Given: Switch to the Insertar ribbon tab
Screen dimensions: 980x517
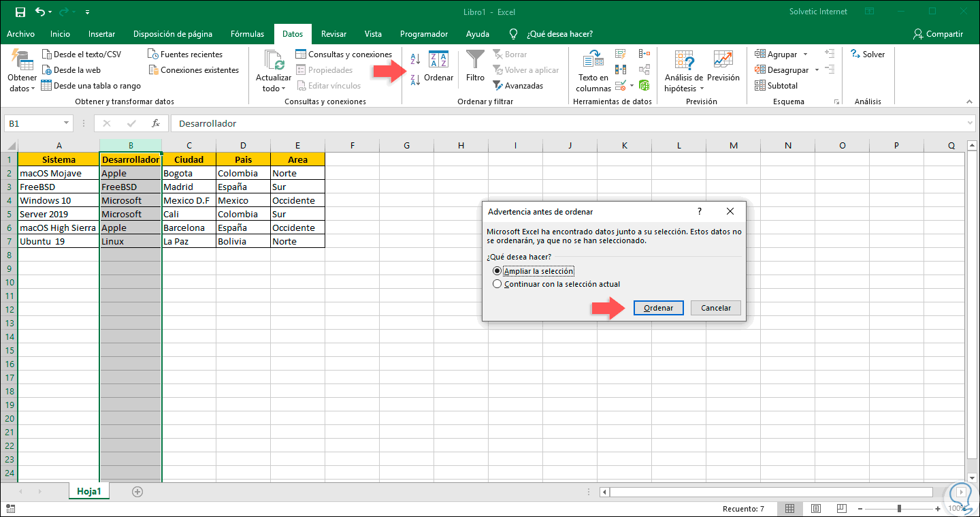Looking at the screenshot, I should pos(101,34).
